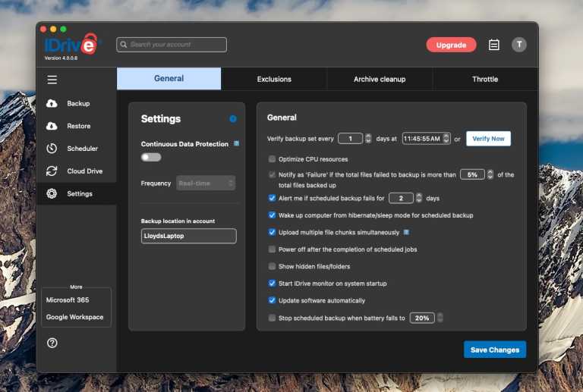This screenshot has height=392, width=583.
Task: Enable Show hidden files/folders checkbox
Action: click(273, 267)
